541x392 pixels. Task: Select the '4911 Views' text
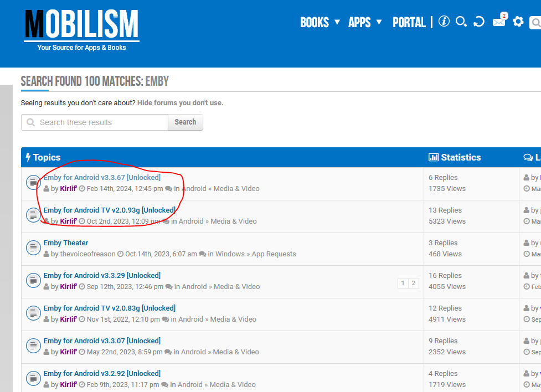[447, 319]
